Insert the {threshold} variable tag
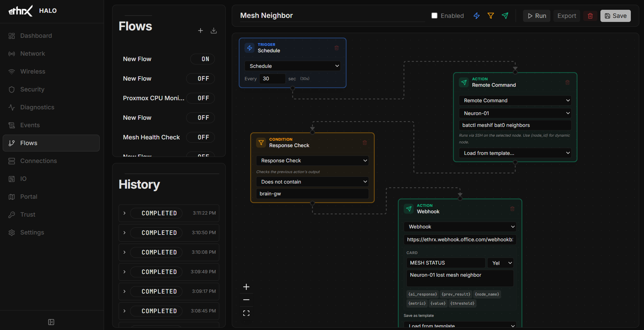Viewport: 644px width, 330px height. coord(462,303)
